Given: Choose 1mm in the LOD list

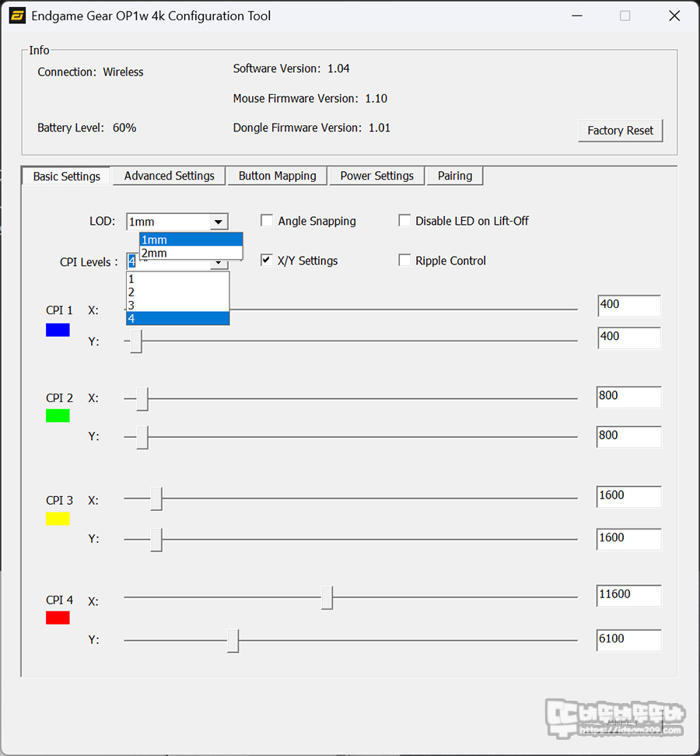Looking at the screenshot, I should [x=191, y=240].
